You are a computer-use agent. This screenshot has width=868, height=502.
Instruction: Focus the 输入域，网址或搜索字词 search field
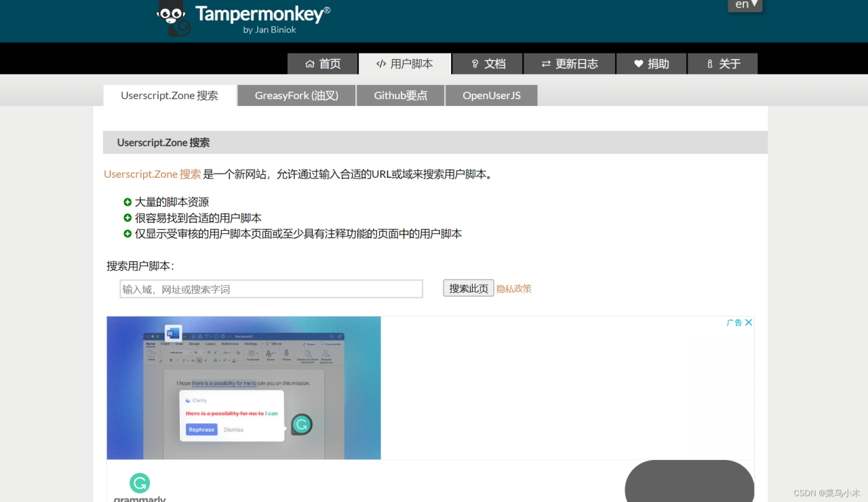pyautogui.click(x=271, y=289)
